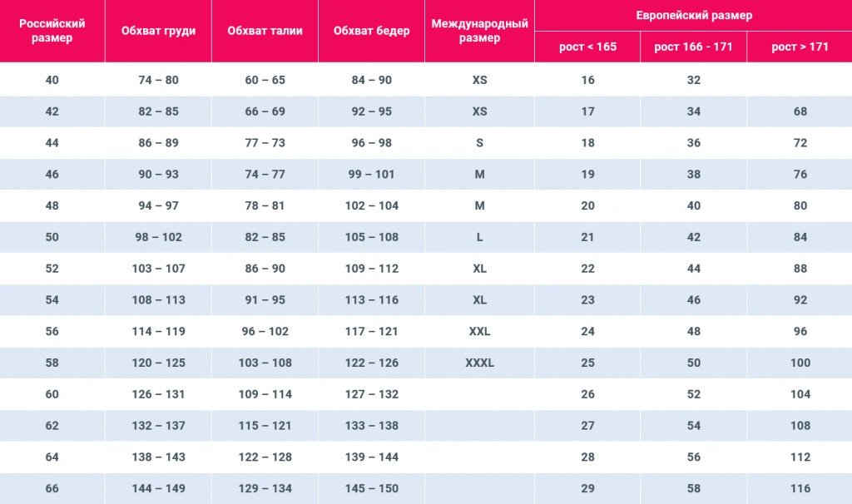Click the 'рост > 171' subheader
The width and height of the screenshot is (852, 504).
pyautogui.click(x=800, y=47)
